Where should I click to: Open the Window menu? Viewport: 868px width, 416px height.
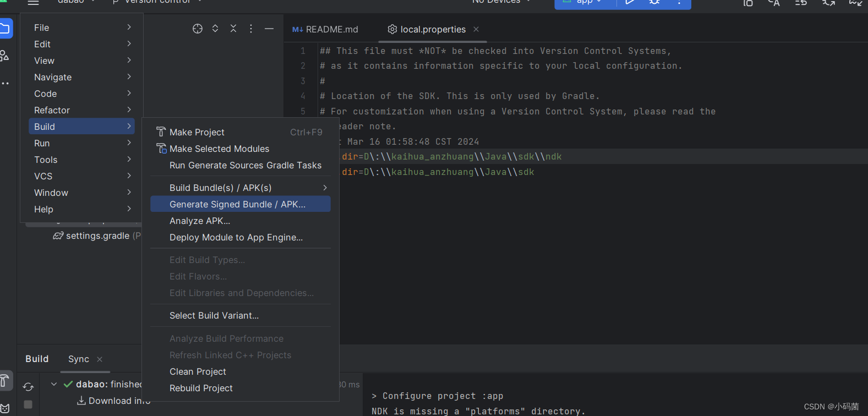[x=81, y=193]
